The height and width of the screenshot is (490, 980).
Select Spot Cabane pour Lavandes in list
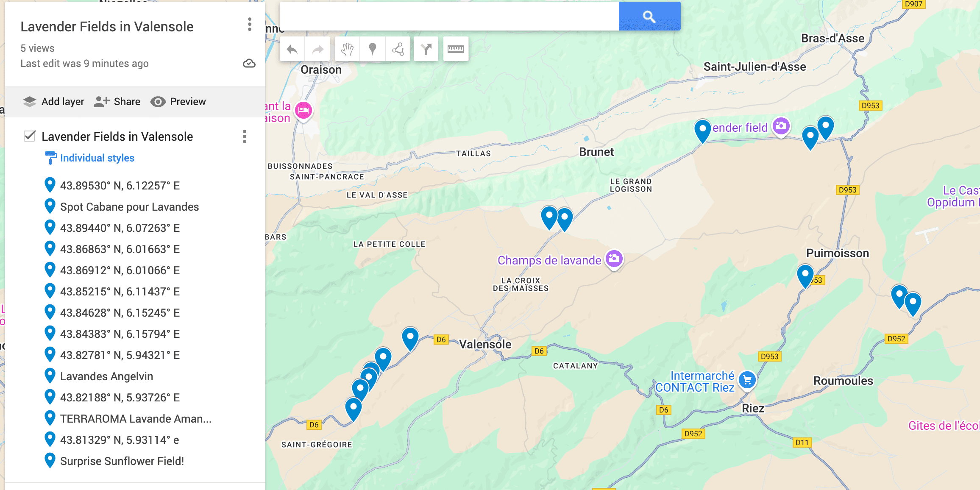pos(129,207)
